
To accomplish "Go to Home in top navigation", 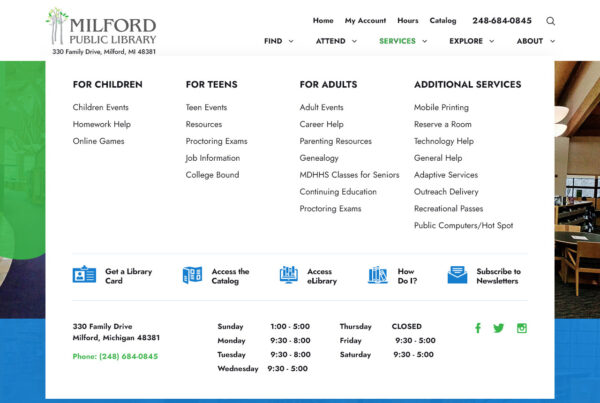I will 323,21.
